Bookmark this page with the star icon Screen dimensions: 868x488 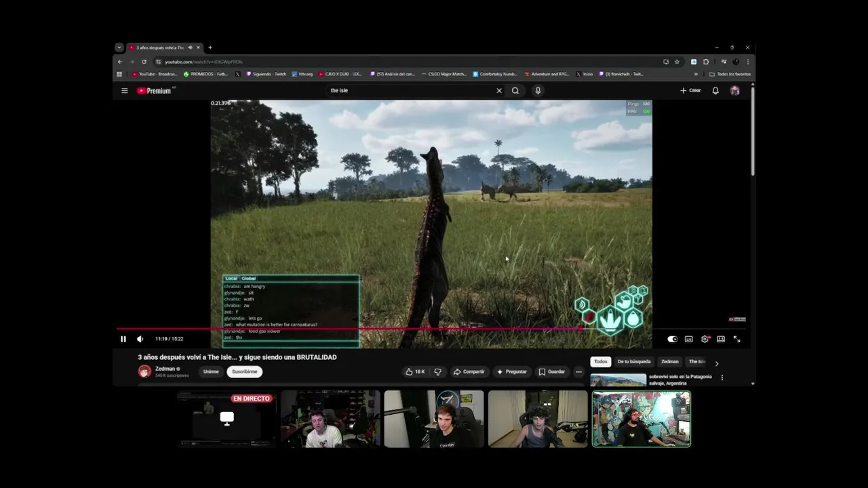pos(677,62)
